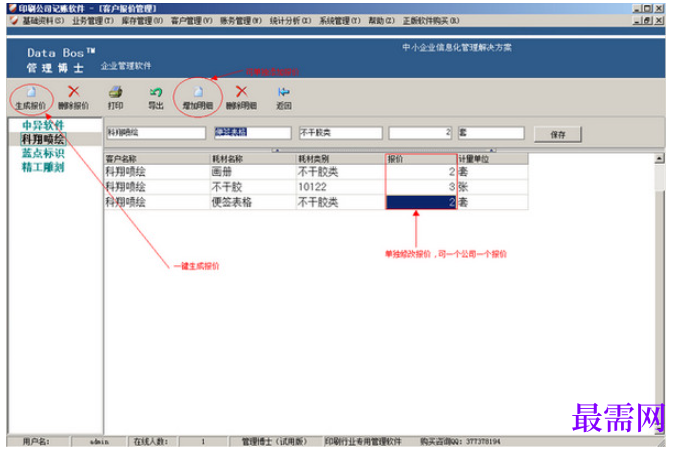
Task: Click the 计量单位 column header
Action: point(492,159)
